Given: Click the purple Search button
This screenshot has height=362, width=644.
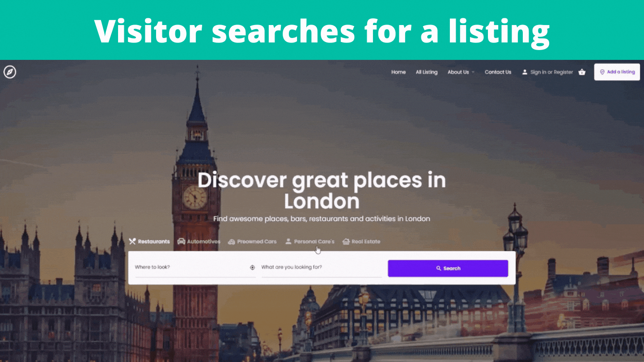Looking at the screenshot, I should 448,268.
